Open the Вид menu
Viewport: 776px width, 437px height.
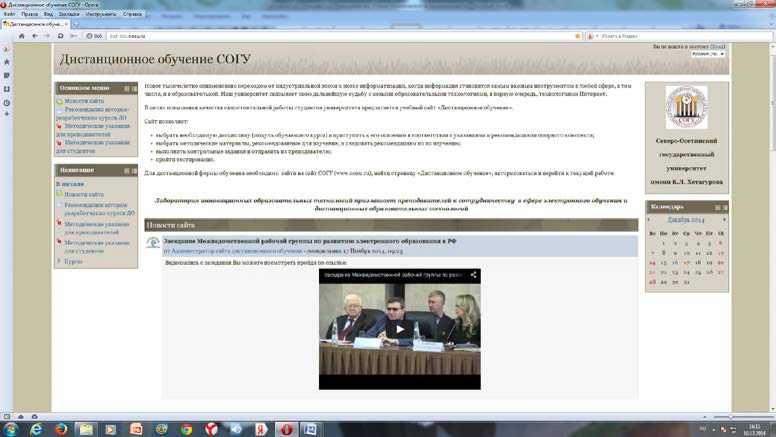[x=48, y=14]
